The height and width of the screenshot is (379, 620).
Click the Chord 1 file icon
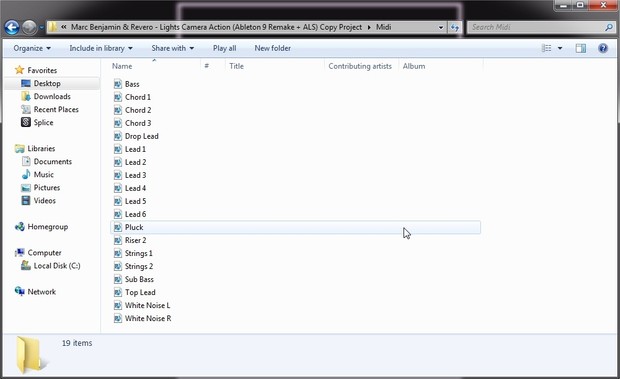pyautogui.click(x=117, y=97)
